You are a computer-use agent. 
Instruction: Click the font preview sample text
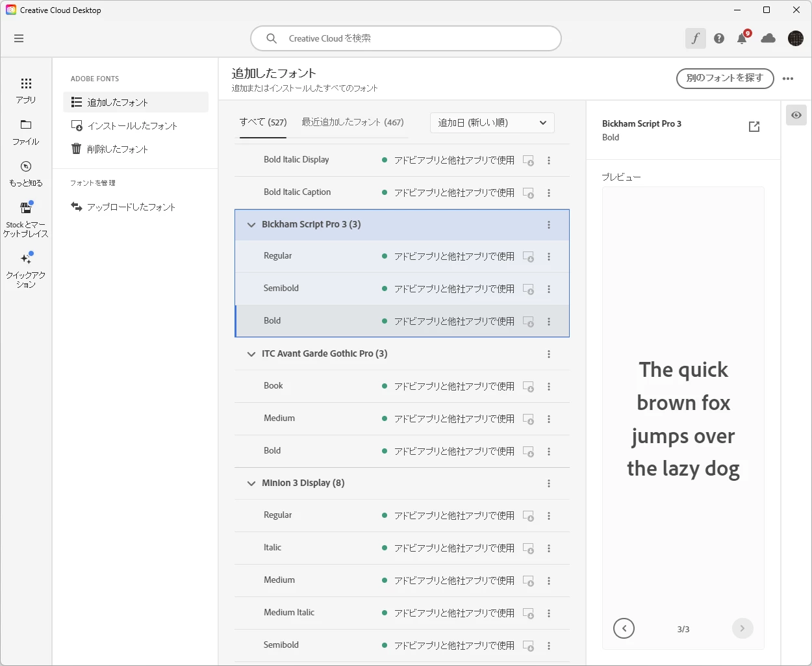click(683, 419)
